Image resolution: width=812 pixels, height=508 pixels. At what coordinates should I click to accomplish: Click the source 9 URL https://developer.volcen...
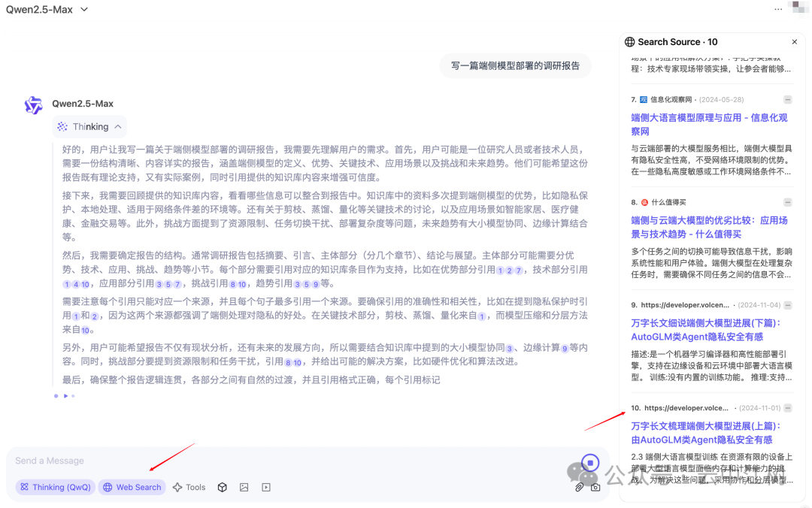(685, 305)
